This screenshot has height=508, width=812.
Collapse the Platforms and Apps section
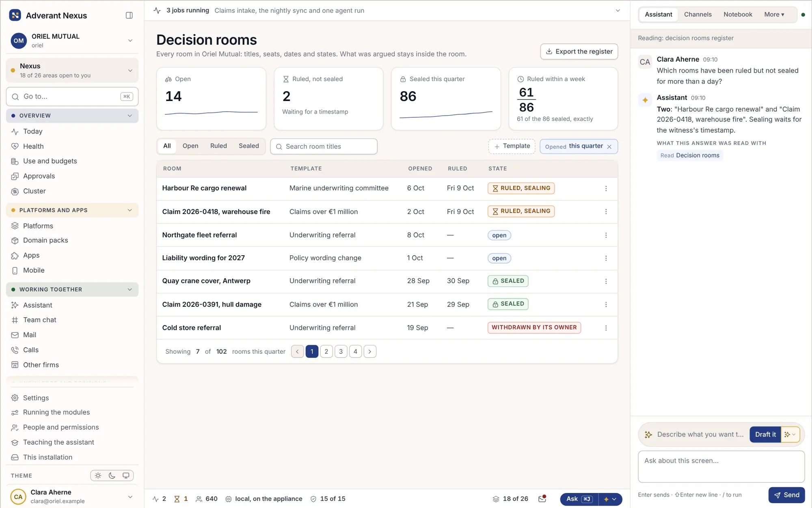pos(72,210)
